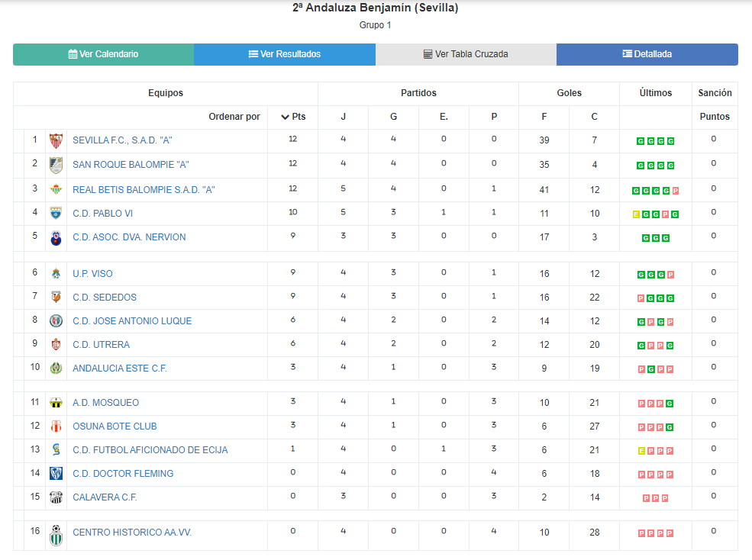Click green G badge for Osuna Bote Club
The width and height of the screenshot is (752, 560).
pos(670,427)
